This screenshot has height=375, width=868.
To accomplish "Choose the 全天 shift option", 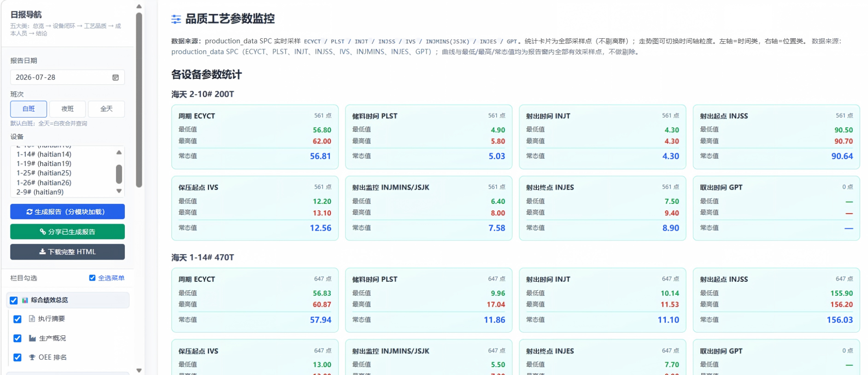I will coord(106,109).
